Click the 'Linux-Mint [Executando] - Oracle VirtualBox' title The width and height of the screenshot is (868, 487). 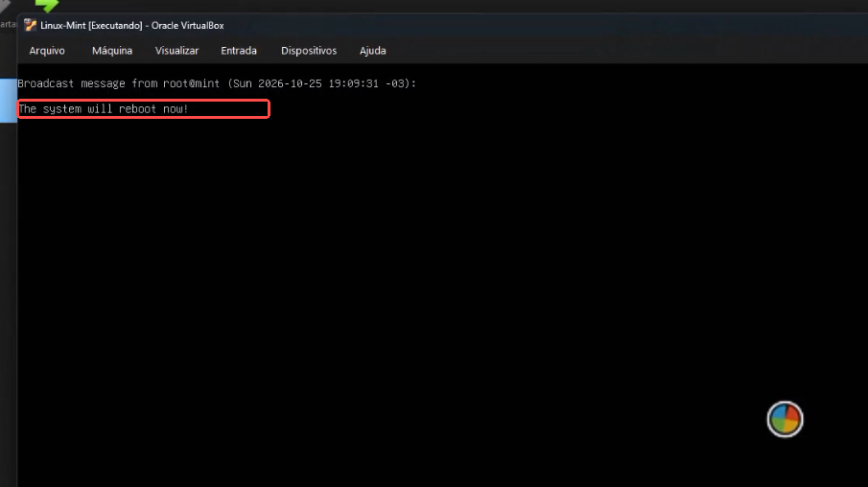[x=131, y=26]
